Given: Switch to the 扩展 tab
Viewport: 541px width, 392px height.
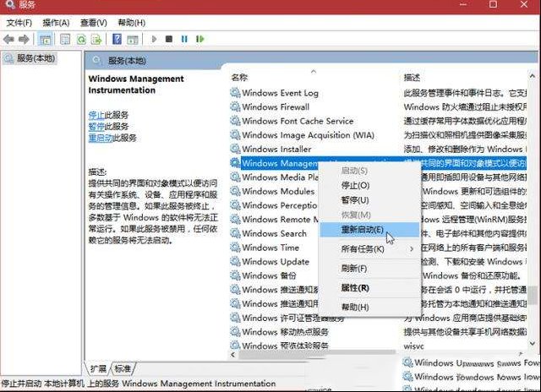Looking at the screenshot, I should tap(98, 368).
